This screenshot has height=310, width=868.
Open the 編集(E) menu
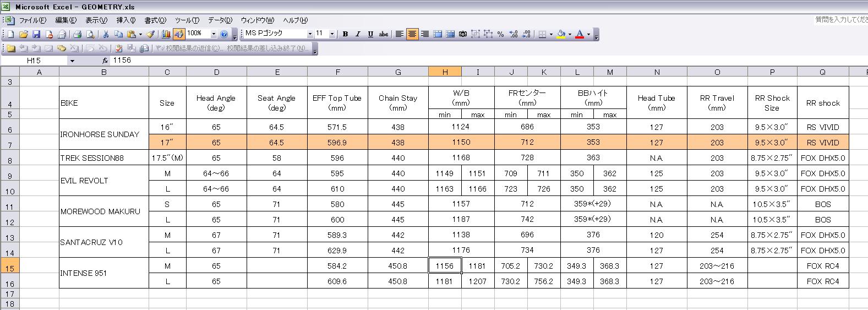(x=65, y=20)
